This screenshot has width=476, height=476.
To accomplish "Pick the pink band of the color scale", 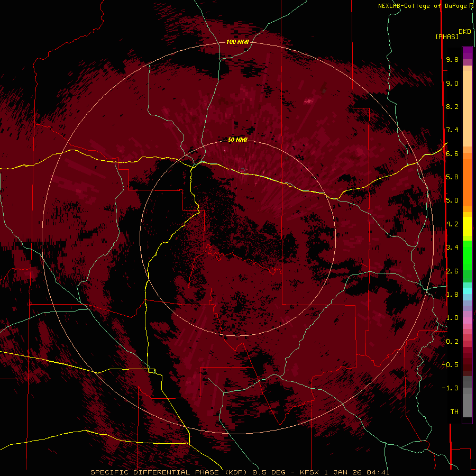I will coord(467,321).
